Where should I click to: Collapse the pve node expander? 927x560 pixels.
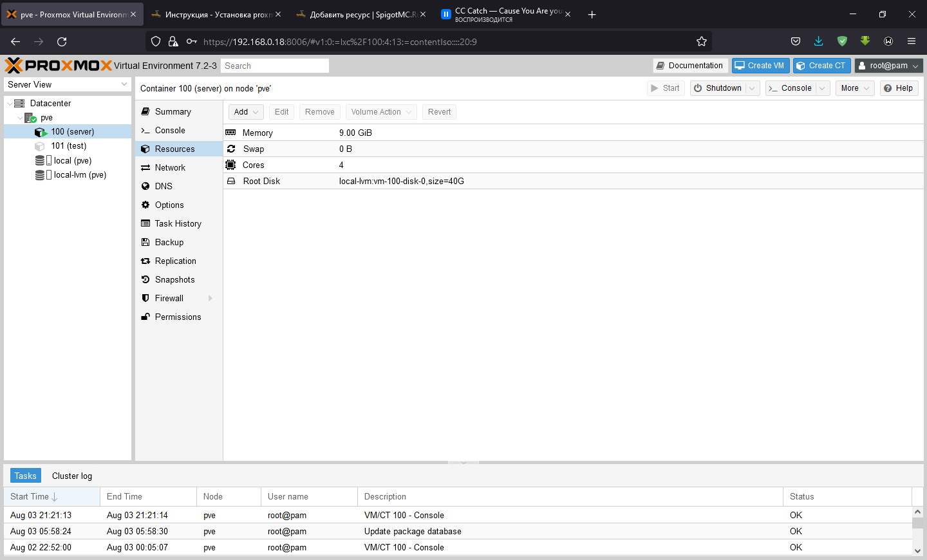pos(19,117)
